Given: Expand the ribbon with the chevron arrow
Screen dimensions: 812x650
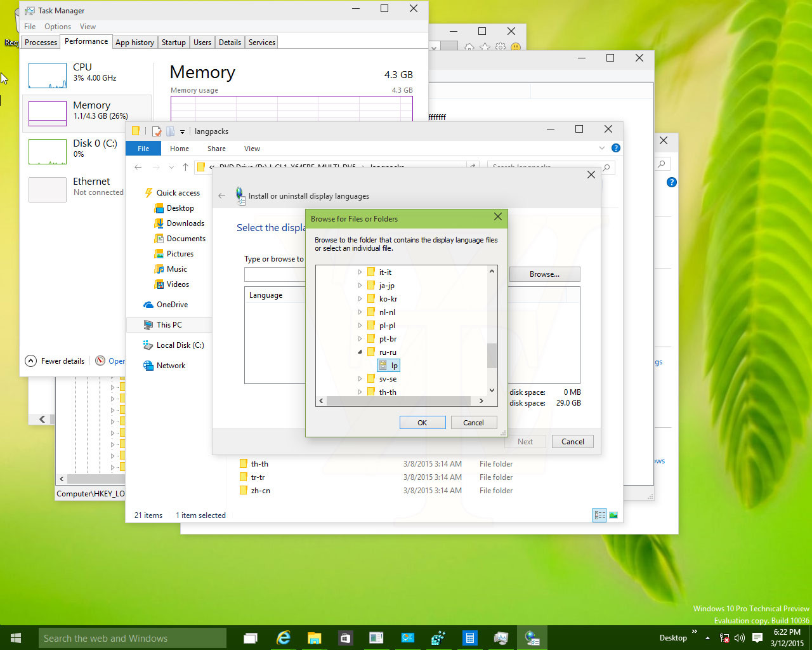Looking at the screenshot, I should click(602, 148).
